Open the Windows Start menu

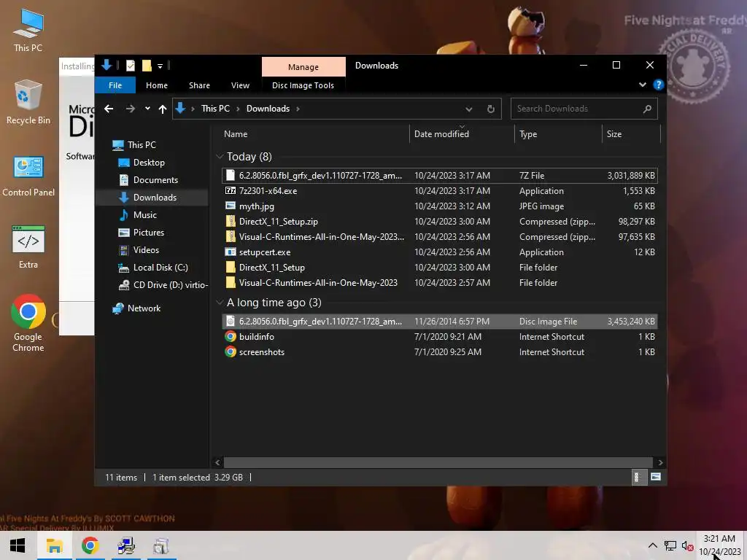[x=18, y=545]
